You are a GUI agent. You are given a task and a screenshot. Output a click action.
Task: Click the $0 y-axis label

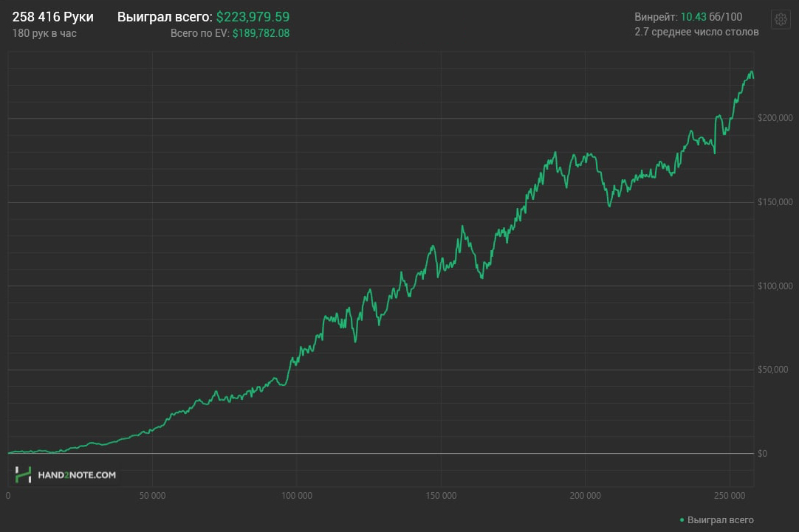click(x=763, y=454)
